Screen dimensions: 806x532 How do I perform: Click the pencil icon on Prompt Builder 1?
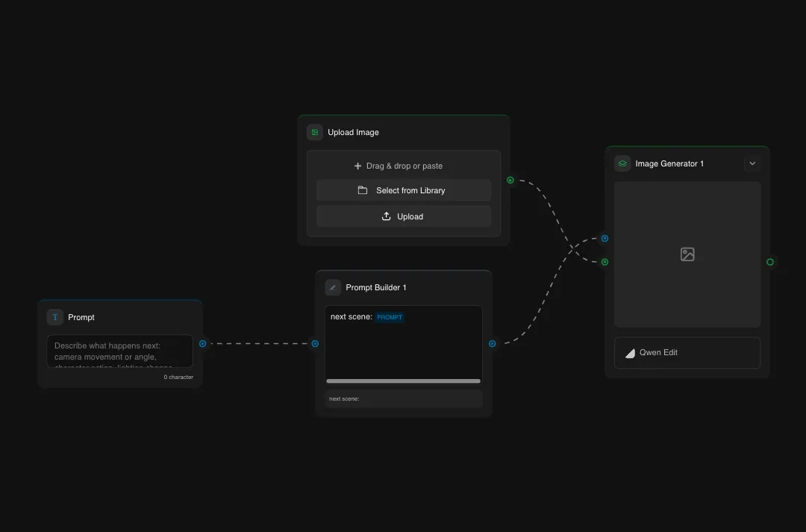(x=333, y=287)
